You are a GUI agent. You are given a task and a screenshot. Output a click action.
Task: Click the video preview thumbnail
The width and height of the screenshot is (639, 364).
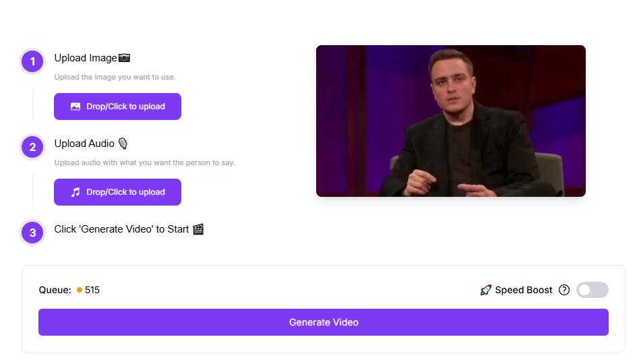450,121
